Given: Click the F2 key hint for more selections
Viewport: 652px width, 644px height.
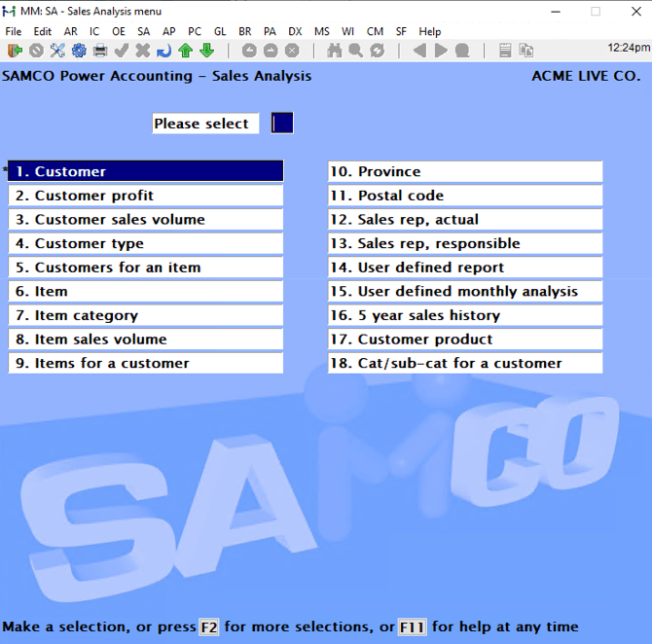Looking at the screenshot, I should click(x=209, y=626).
